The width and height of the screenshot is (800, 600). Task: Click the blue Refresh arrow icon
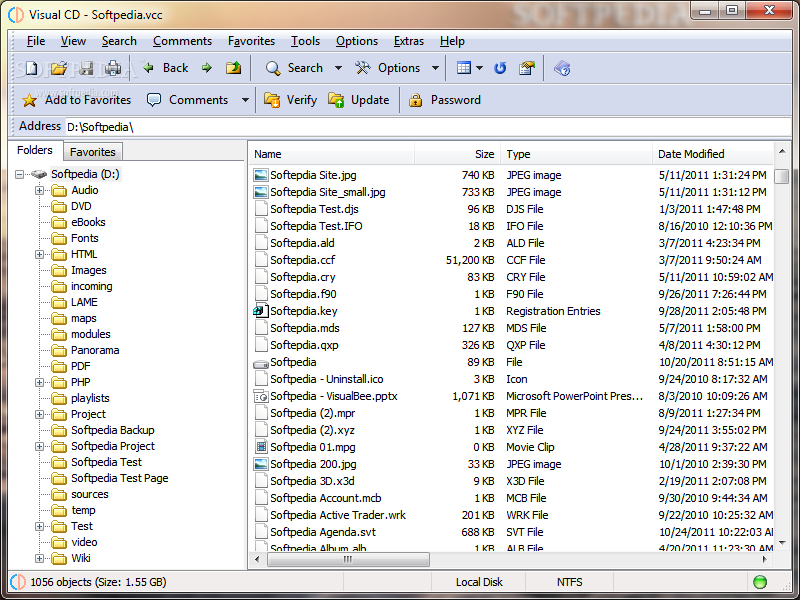(x=500, y=68)
